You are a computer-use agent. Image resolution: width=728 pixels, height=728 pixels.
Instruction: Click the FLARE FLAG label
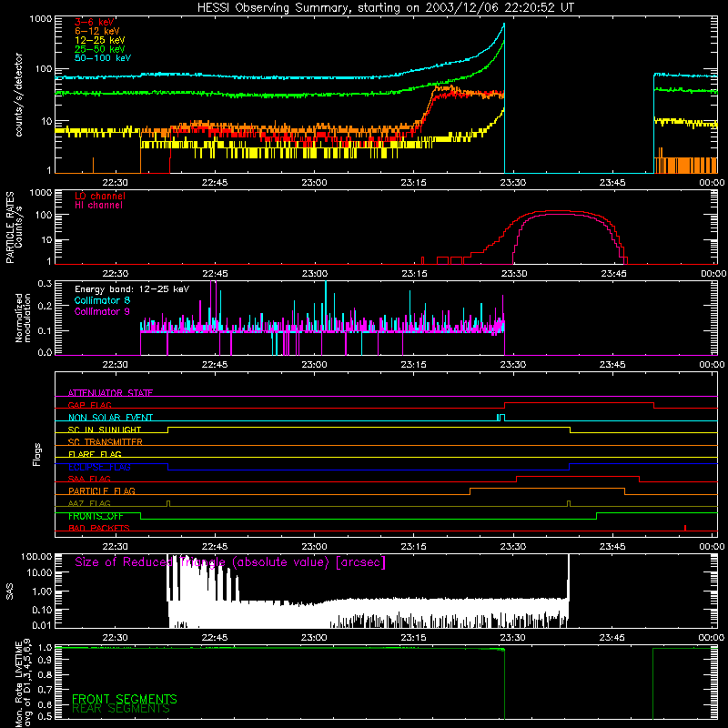pos(95,454)
